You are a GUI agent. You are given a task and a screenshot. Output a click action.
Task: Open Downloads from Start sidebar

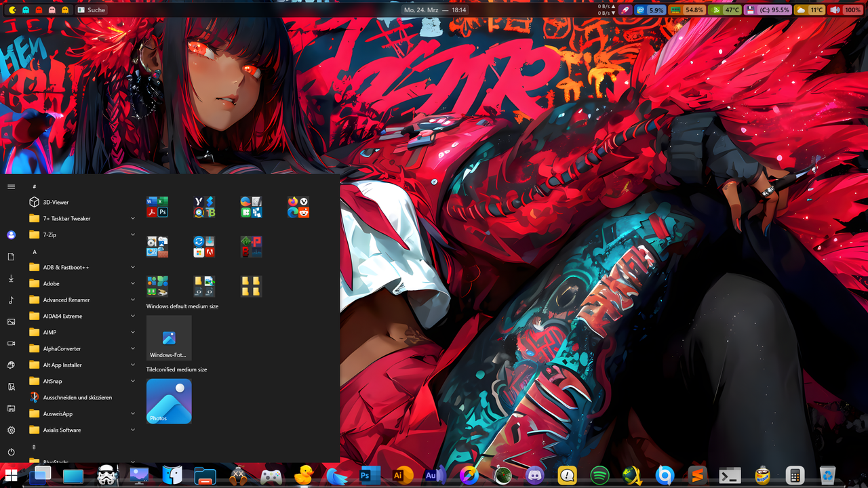point(11,279)
